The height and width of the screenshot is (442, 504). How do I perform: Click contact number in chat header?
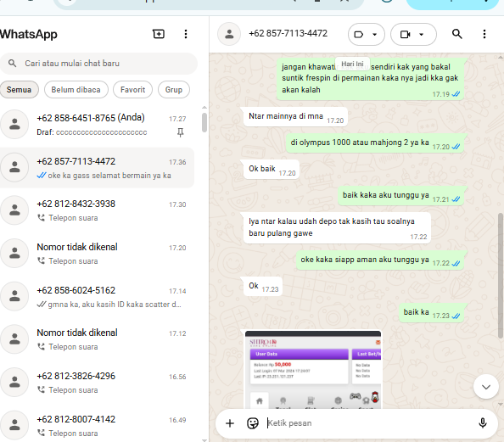288,33
